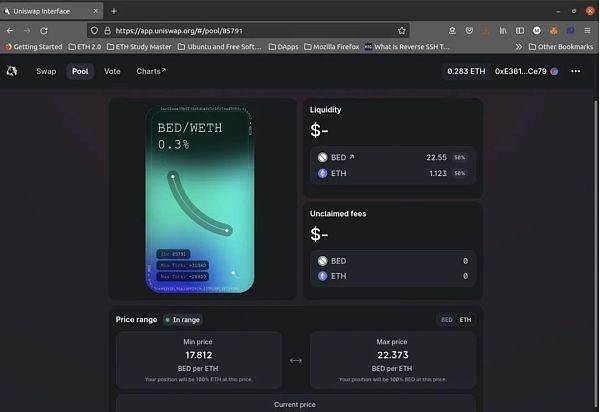Click the BED/WETH position NFT card

[200, 199]
